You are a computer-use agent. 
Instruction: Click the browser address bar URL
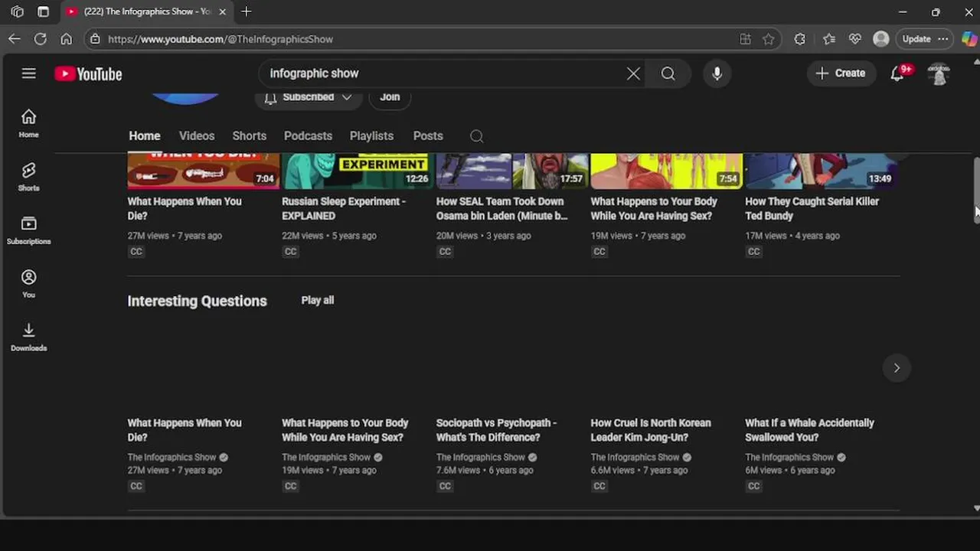pyautogui.click(x=220, y=39)
